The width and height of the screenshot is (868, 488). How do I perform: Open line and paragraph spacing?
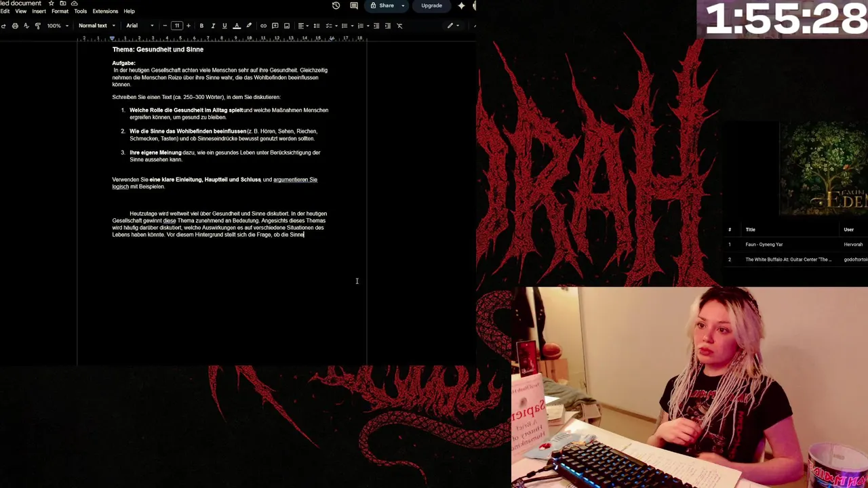point(317,26)
